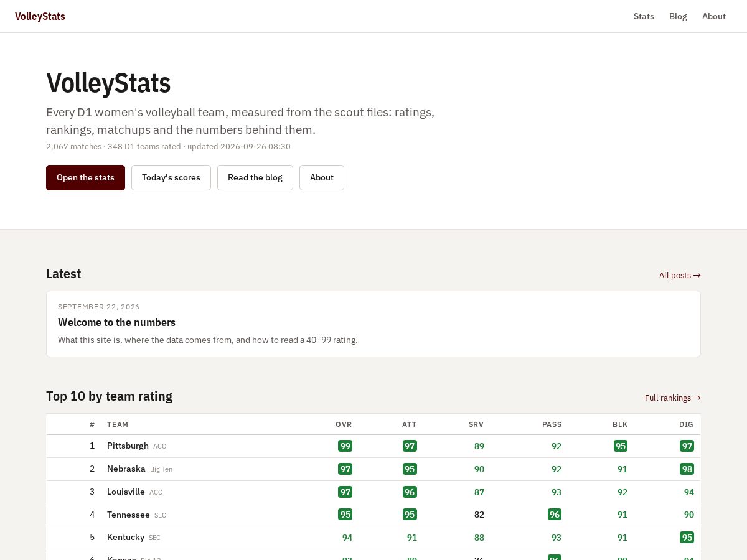
Task: Click the Top 10 by team rating heading
Action: 109,396
